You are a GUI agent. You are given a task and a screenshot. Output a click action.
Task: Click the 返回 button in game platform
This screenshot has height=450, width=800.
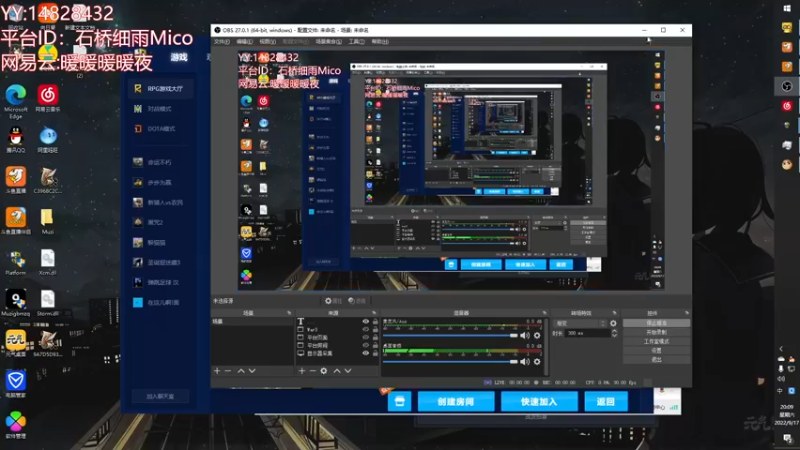tap(606, 402)
